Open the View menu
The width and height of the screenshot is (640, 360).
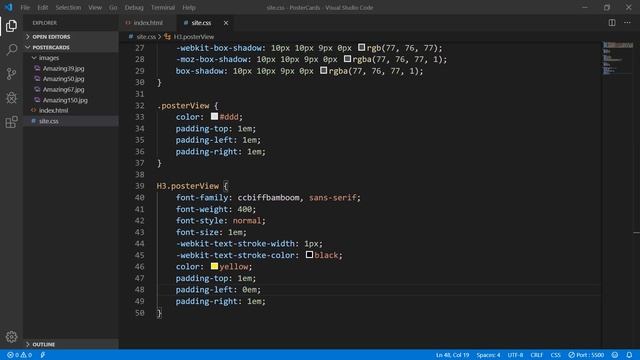click(95, 7)
